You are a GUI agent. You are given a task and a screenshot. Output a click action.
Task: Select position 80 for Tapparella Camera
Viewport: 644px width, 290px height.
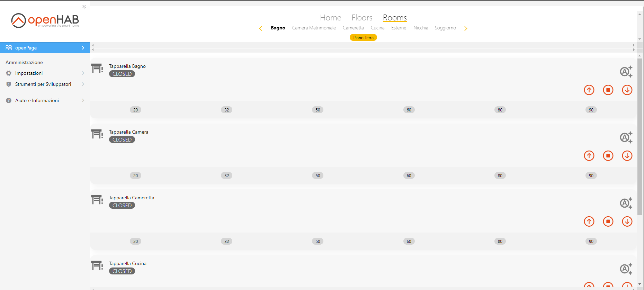tap(500, 176)
